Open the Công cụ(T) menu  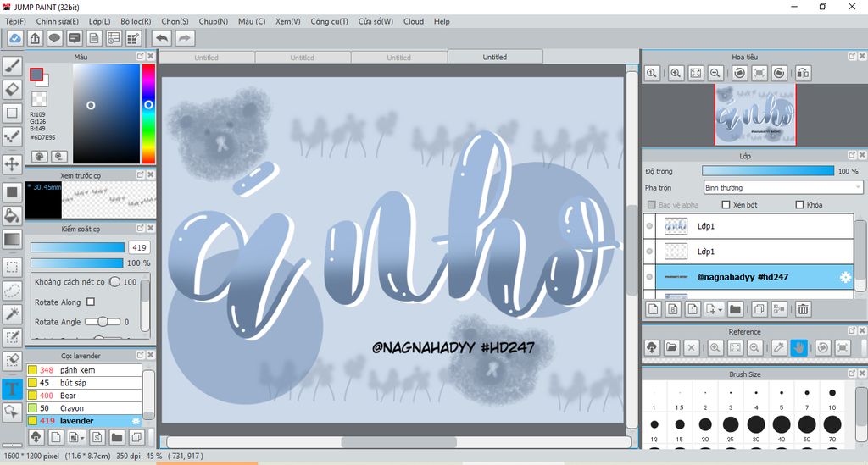[330, 21]
